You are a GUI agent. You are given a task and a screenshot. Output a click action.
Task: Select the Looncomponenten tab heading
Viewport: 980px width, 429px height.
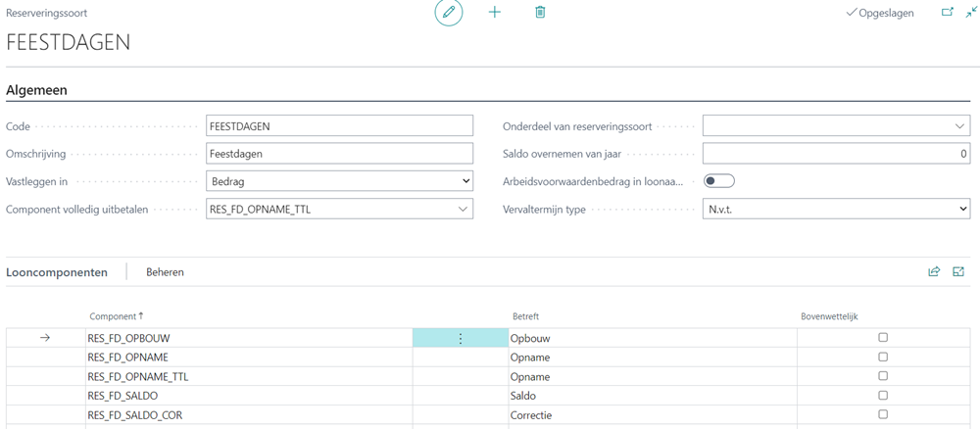(57, 272)
